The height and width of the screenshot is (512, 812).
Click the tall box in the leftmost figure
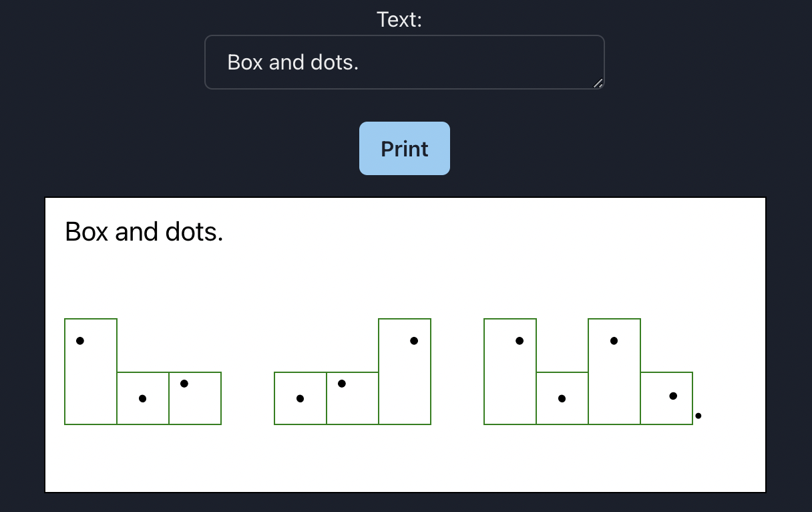(90, 371)
